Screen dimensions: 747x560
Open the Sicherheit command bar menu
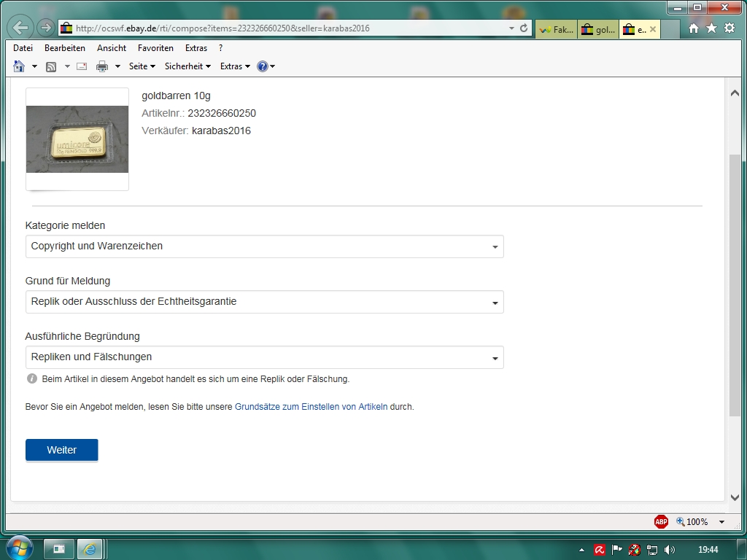pos(187,66)
